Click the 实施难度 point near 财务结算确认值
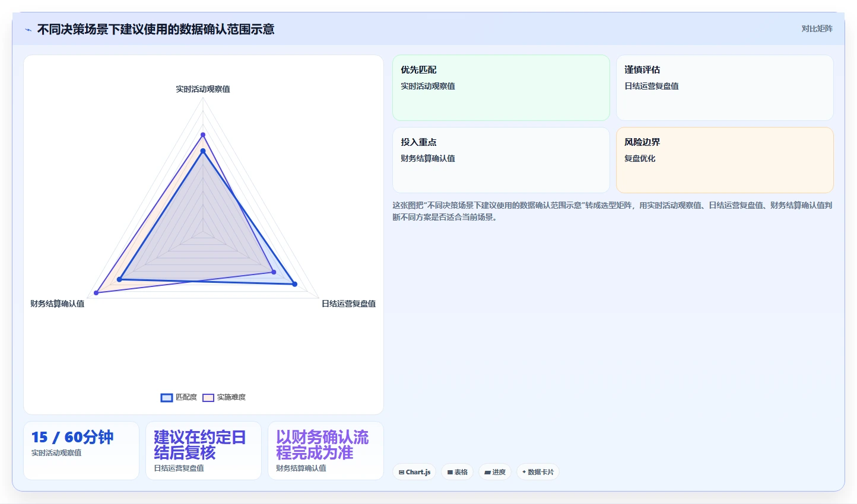 (96, 293)
